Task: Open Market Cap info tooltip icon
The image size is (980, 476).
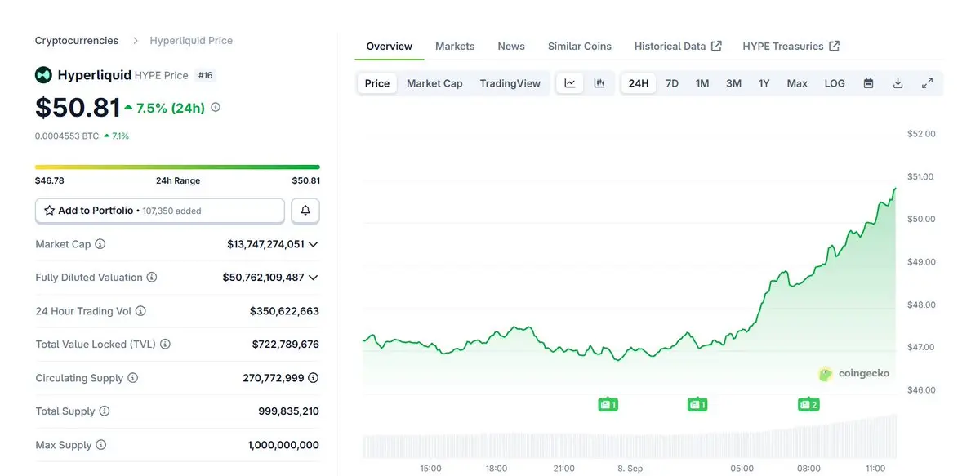Action: tap(100, 244)
